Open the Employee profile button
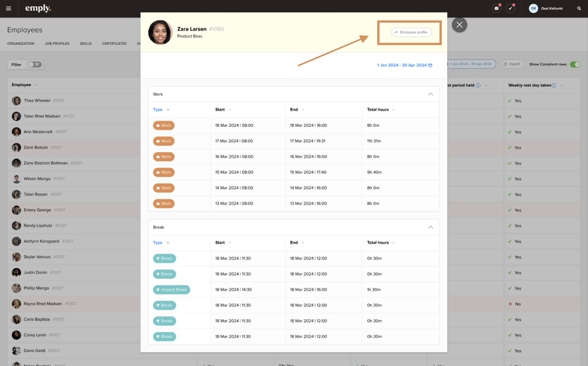Image resolution: width=588 pixels, height=366 pixels. pos(411,32)
